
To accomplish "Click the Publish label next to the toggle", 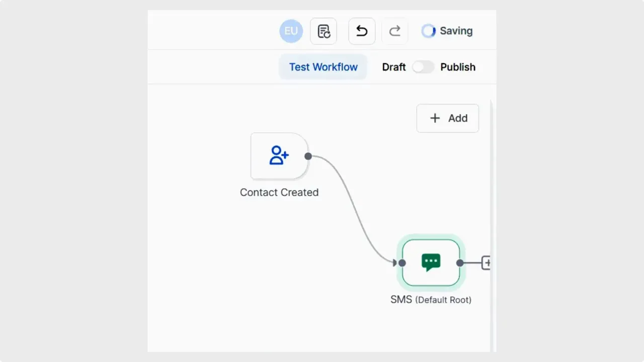I will pyautogui.click(x=458, y=67).
